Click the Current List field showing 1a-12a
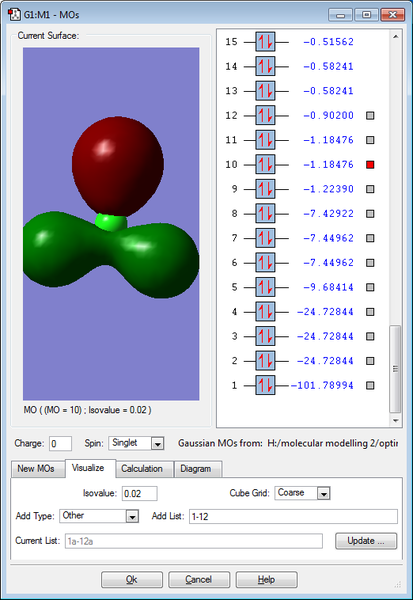 [x=194, y=541]
